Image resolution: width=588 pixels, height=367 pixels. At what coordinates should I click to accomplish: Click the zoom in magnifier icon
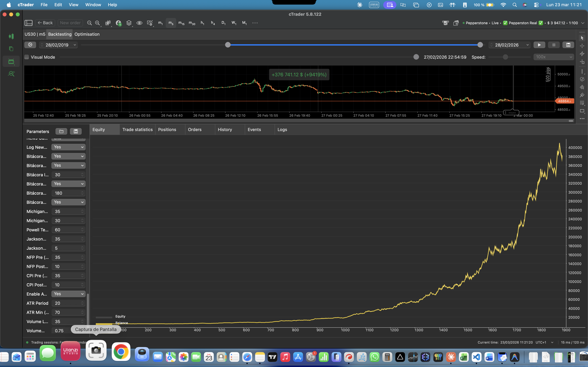point(97,23)
